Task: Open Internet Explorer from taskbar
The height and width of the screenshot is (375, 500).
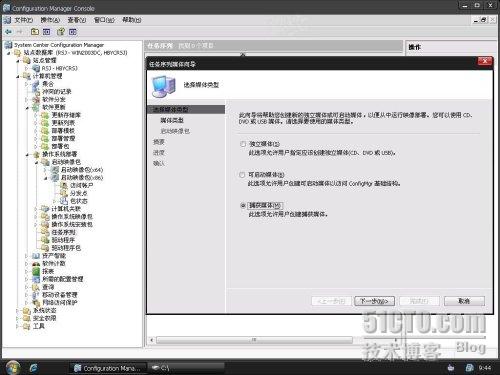Action: point(33,368)
